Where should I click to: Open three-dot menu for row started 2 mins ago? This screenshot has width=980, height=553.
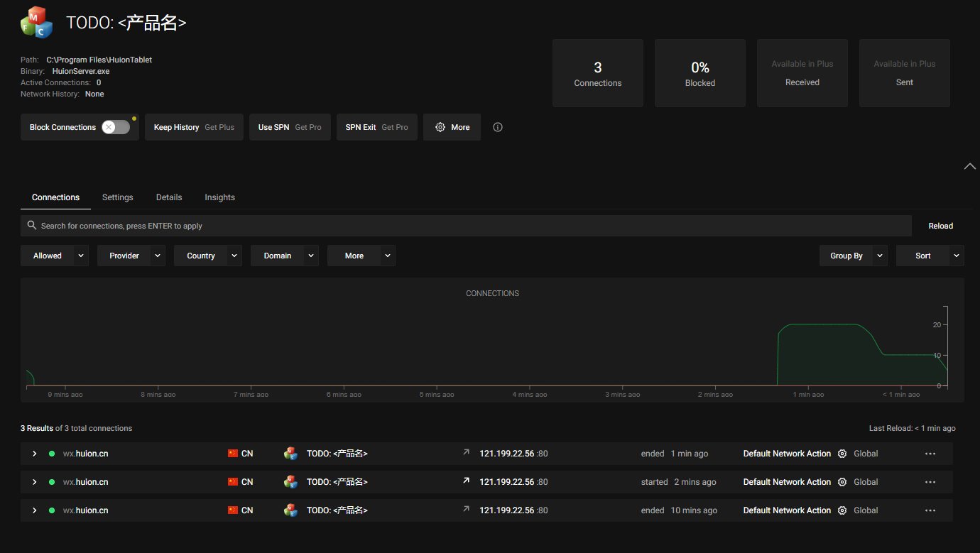click(x=930, y=482)
